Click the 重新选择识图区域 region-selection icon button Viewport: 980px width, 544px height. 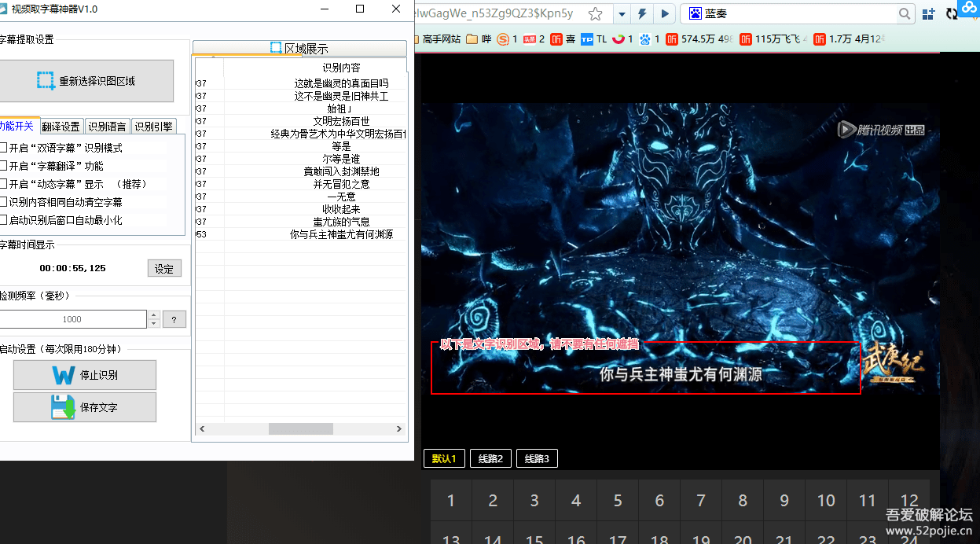46,80
